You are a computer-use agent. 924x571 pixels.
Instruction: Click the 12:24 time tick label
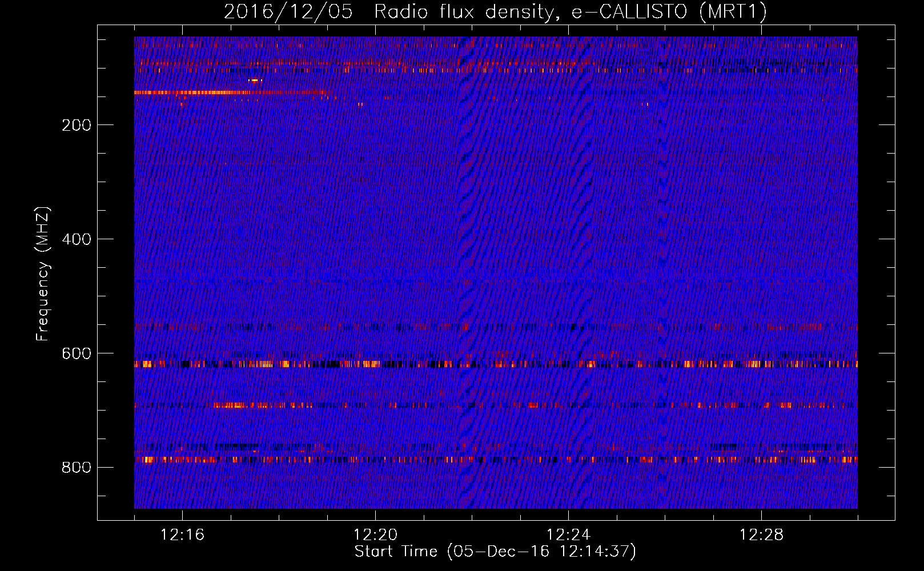tap(568, 535)
